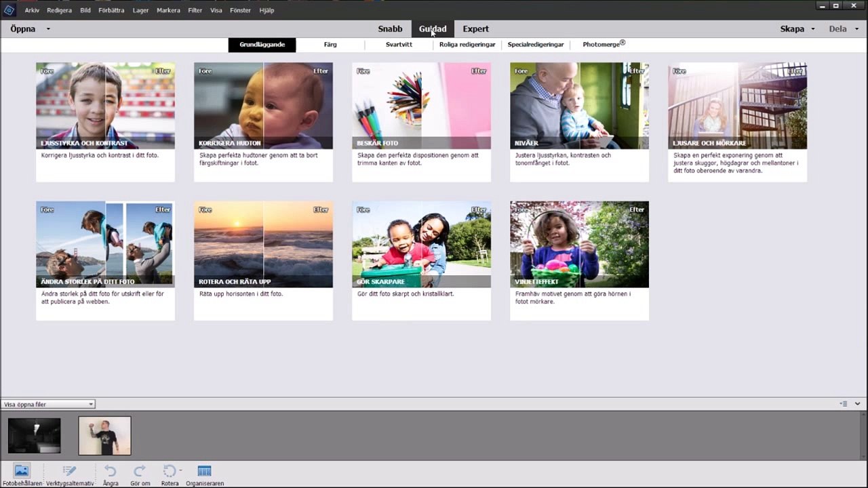The width and height of the screenshot is (868, 488).
Task: Open the Filter menu
Action: click(x=195, y=10)
